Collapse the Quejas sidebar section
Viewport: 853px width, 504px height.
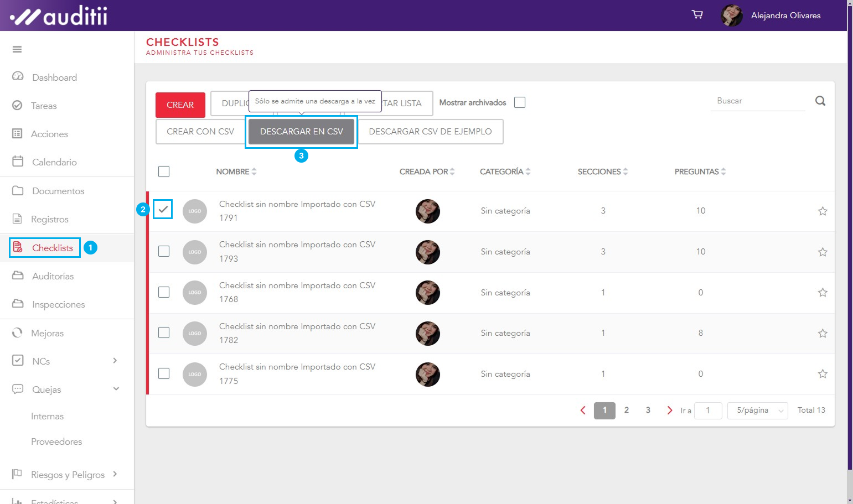tap(116, 389)
